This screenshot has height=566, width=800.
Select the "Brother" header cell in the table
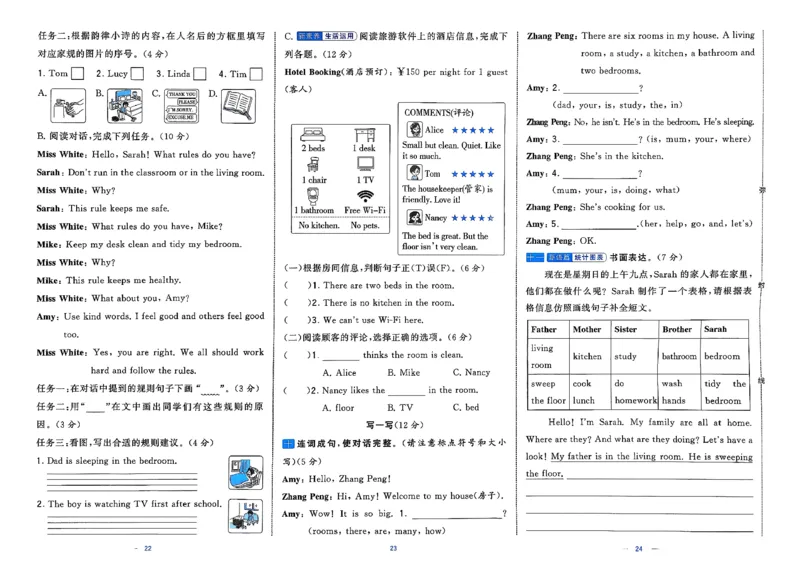[x=677, y=329]
